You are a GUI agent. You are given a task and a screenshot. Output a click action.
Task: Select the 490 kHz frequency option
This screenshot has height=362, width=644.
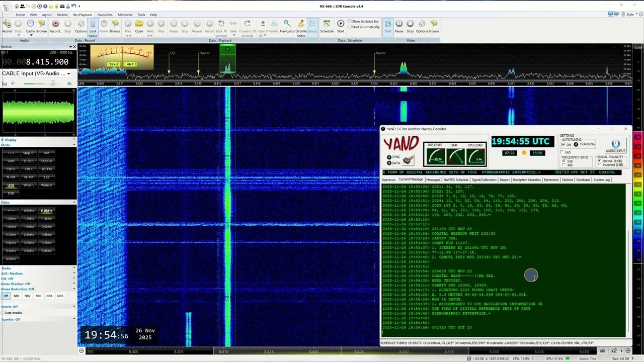564,165
